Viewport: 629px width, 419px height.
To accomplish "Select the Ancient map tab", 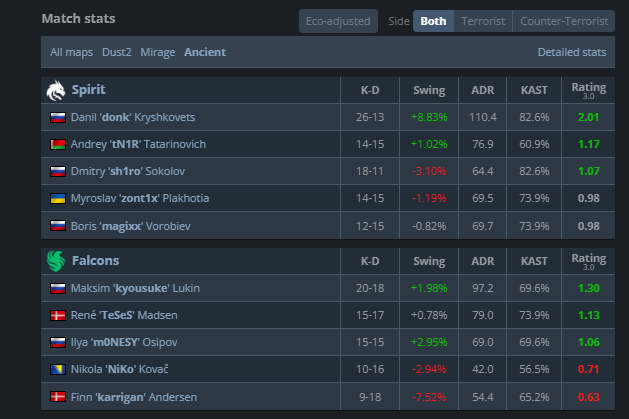I will click(x=205, y=52).
